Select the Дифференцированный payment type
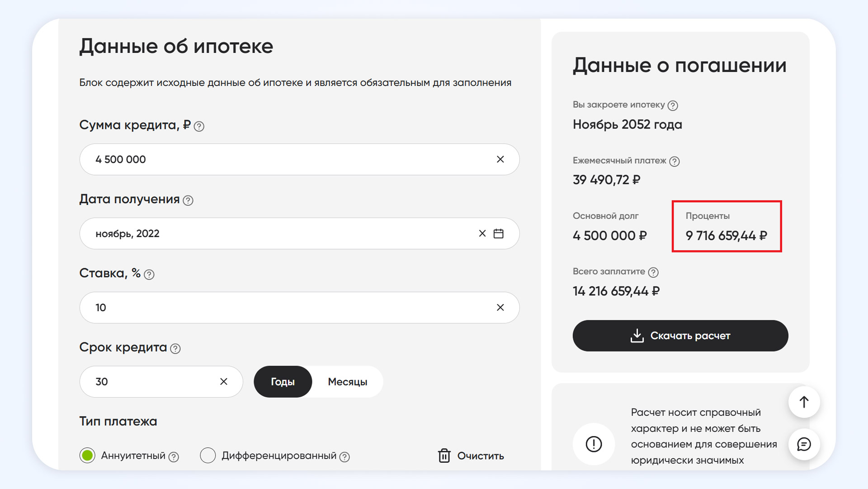This screenshot has height=489, width=868. (x=208, y=456)
